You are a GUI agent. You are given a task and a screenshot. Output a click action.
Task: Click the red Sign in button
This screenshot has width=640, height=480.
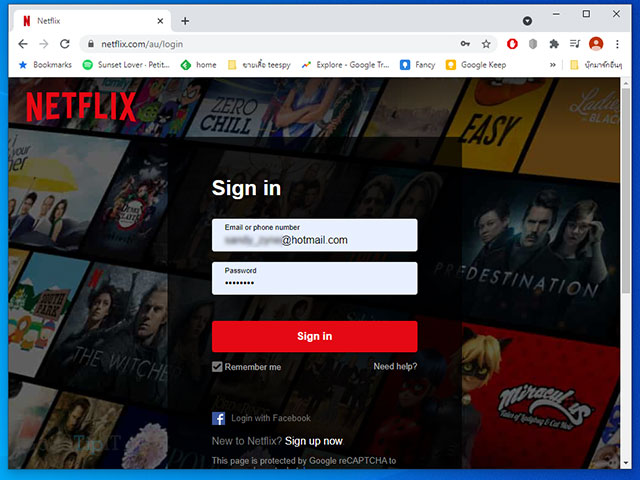pos(314,336)
